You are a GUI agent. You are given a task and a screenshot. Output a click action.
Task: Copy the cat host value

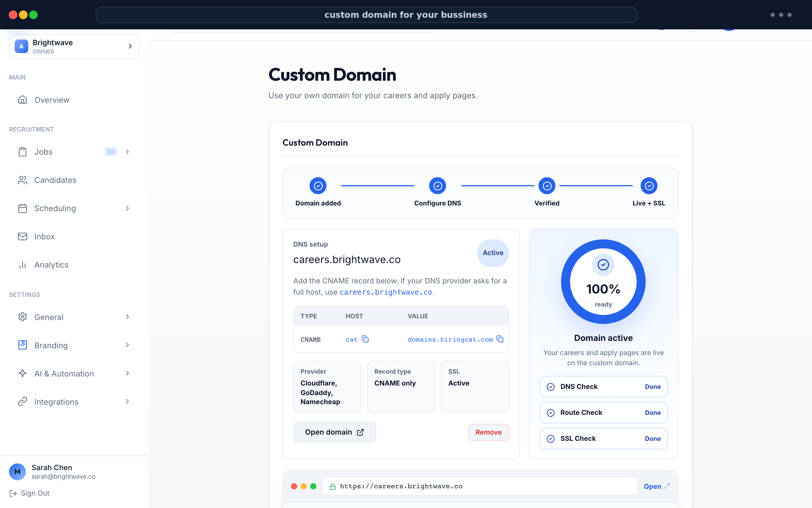tap(365, 339)
